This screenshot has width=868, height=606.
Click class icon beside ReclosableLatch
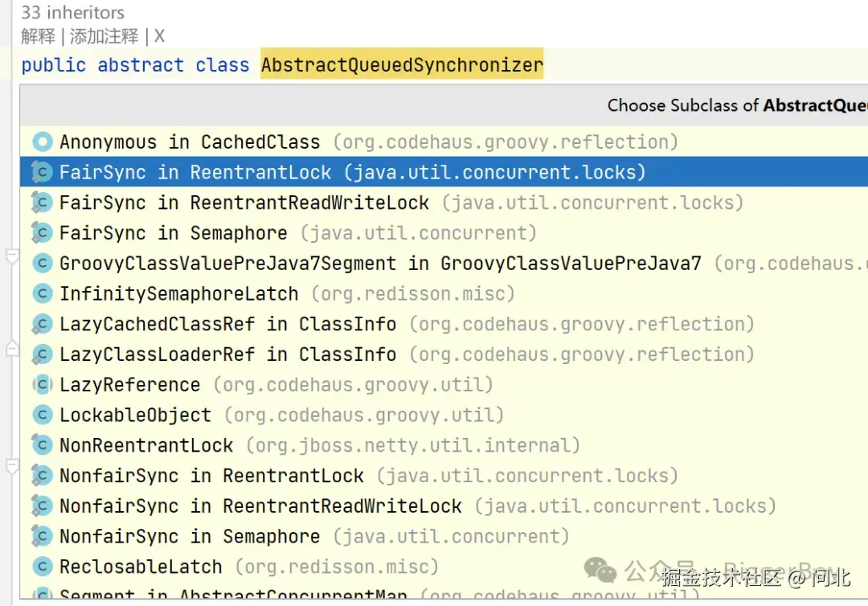click(42, 566)
